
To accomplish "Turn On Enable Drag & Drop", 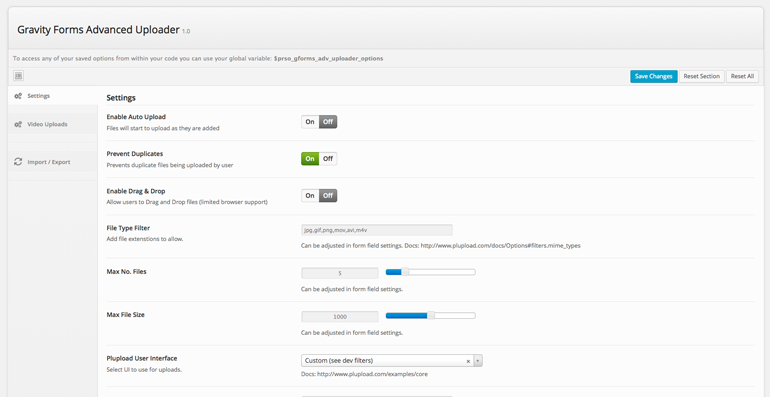I will [310, 196].
